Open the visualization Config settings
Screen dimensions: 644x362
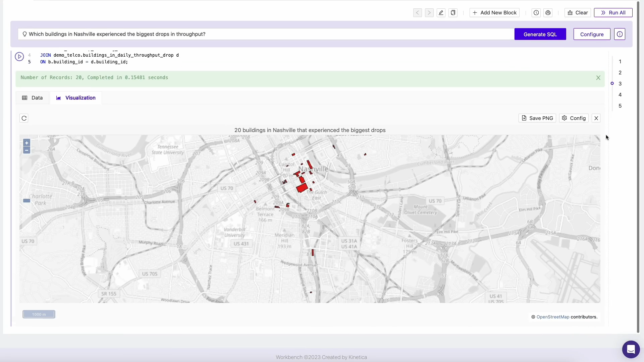(x=574, y=118)
